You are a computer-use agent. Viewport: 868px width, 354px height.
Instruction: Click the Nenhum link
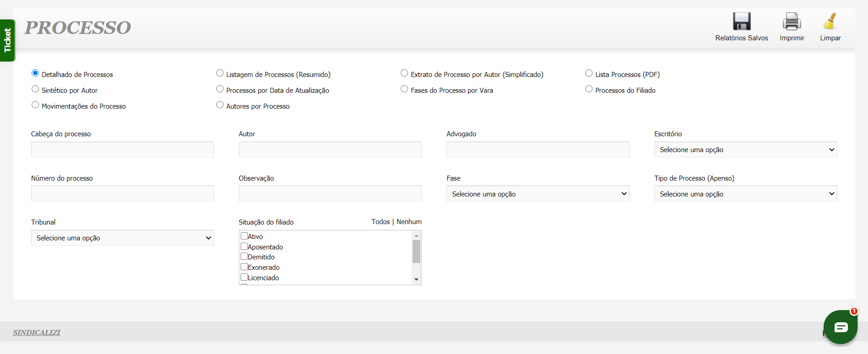pyautogui.click(x=409, y=222)
